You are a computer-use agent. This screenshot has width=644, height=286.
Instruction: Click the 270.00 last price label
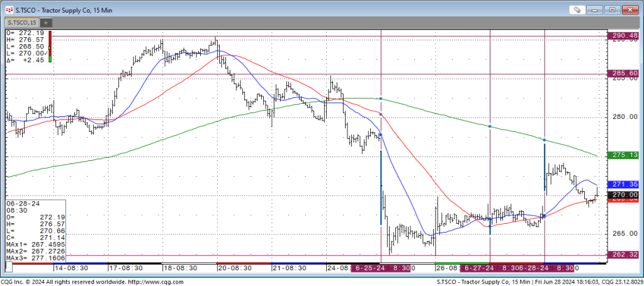coord(624,195)
